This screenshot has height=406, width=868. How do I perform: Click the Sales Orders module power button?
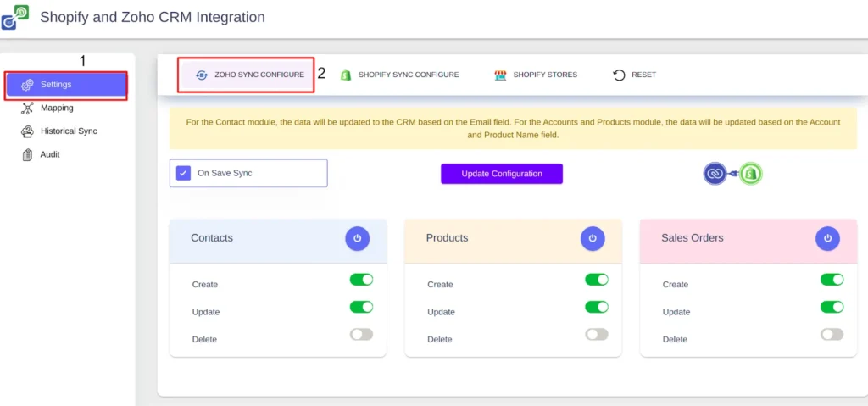pyautogui.click(x=827, y=238)
